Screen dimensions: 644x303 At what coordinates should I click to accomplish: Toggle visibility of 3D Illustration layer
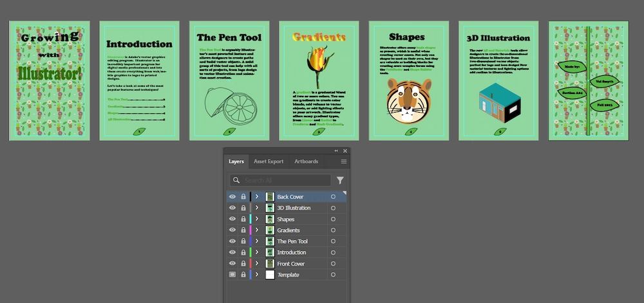point(232,208)
